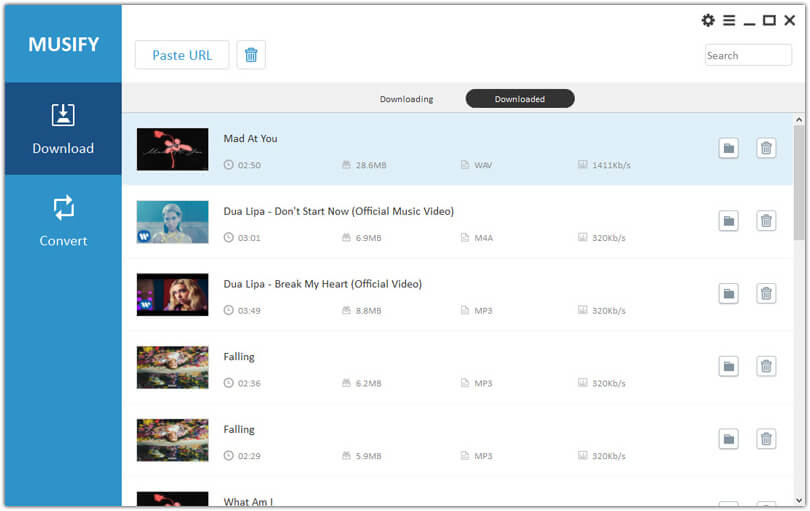Select the Downloaded tab
The height and width of the screenshot is (511, 810).
click(519, 99)
